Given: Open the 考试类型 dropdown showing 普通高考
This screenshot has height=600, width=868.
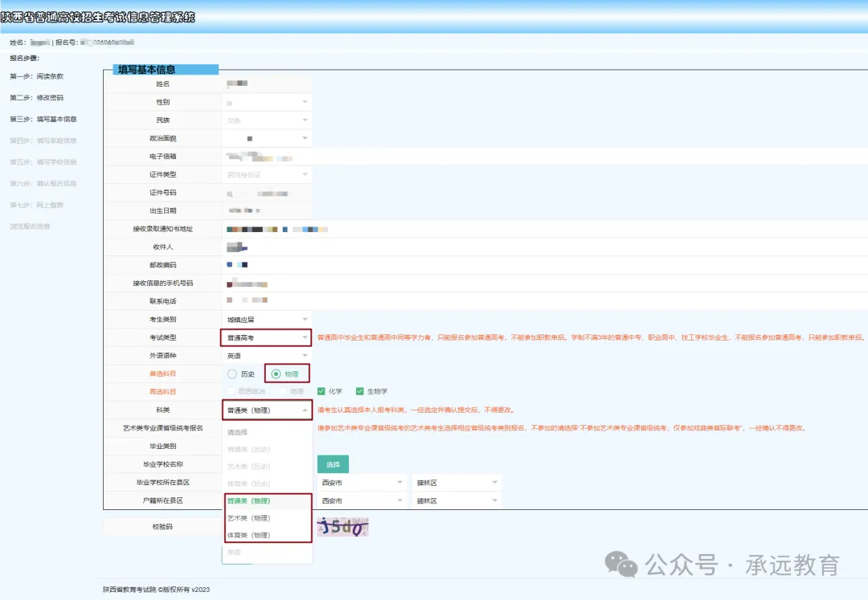Looking at the screenshot, I should (266, 338).
